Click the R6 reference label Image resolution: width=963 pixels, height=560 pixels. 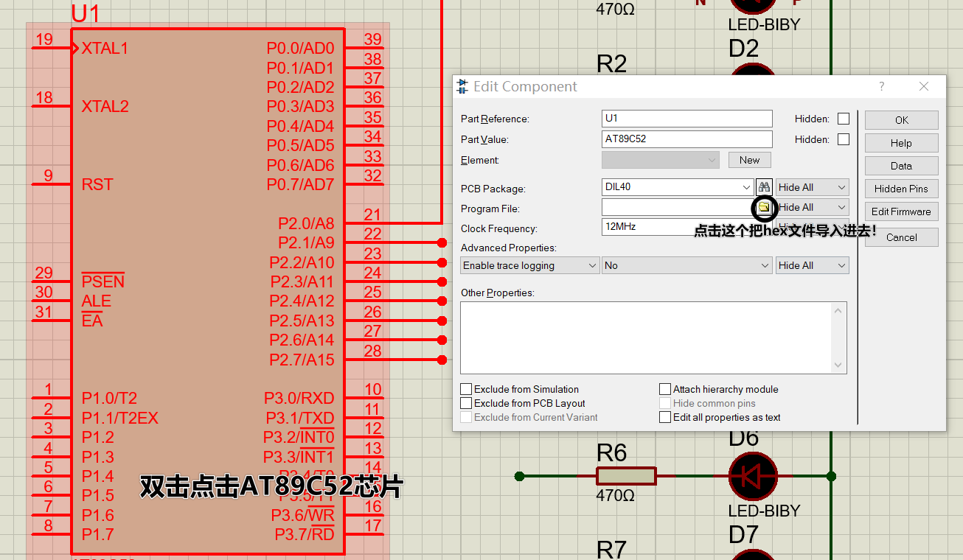612,452
